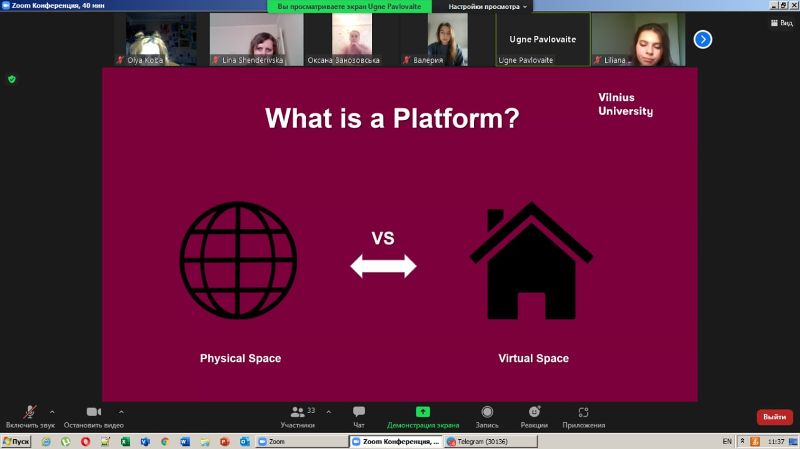Launch Chrome from quick launch
The image size is (800, 449).
(165, 441)
